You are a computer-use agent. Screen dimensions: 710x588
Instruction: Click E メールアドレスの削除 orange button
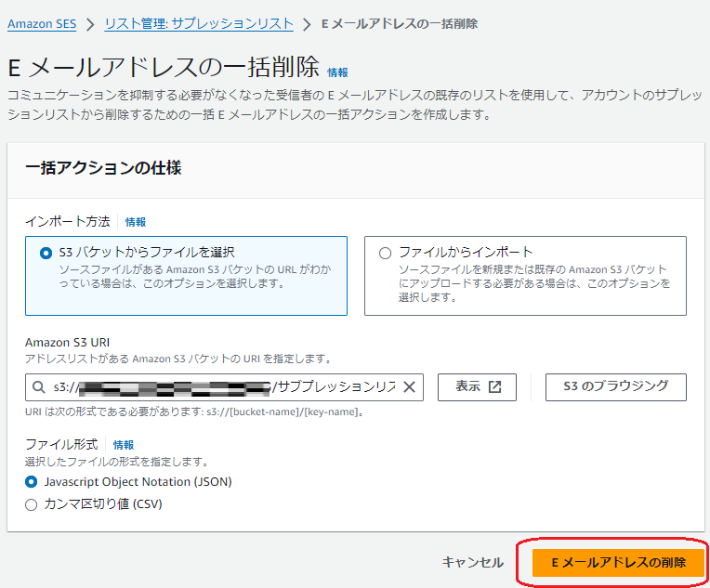pos(619,563)
